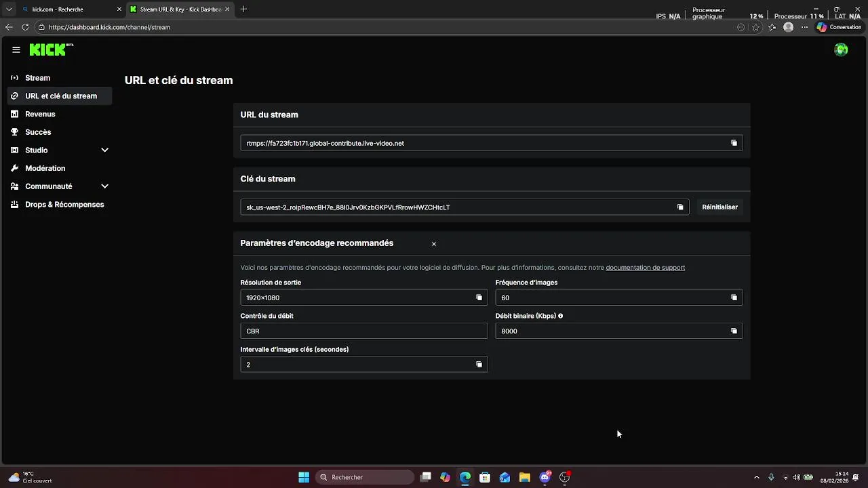This screenshot has width=868, height=488.
Task: Open Microsoft Edge from the taskbar
Action: (465, 477)
